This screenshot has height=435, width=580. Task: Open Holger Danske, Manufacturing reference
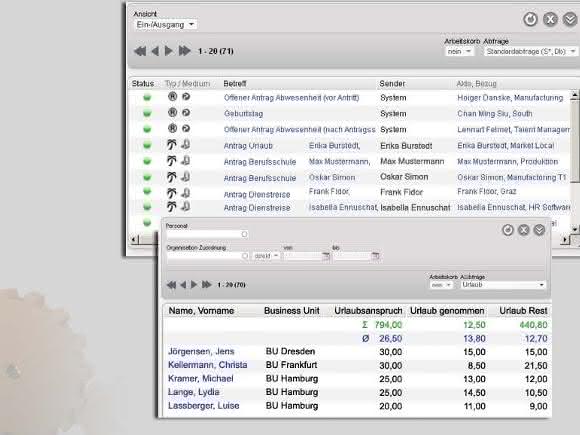click(510, 98)
